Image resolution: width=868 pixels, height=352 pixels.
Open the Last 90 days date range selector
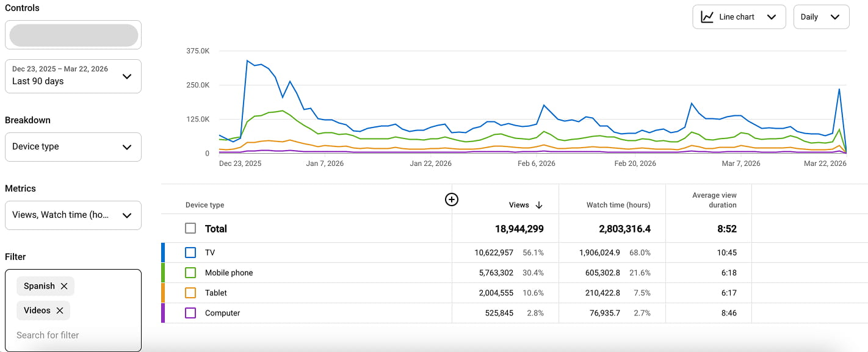(x=73, y=76)
